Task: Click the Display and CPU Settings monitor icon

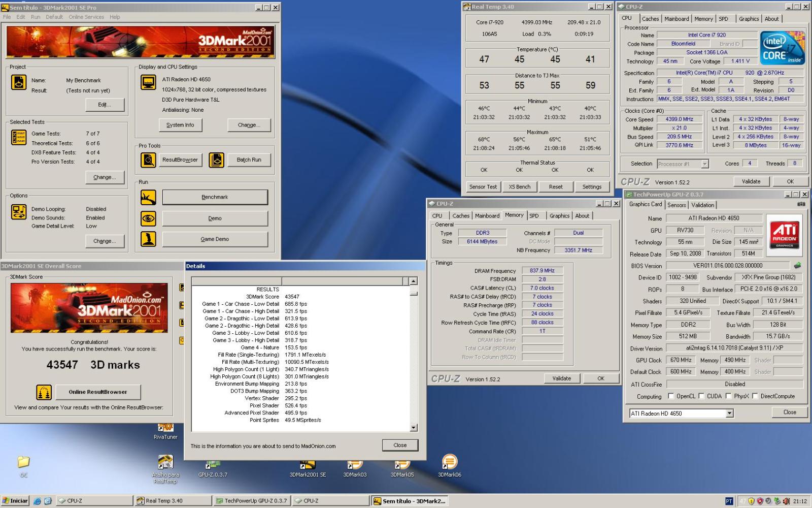Action: 148,82
